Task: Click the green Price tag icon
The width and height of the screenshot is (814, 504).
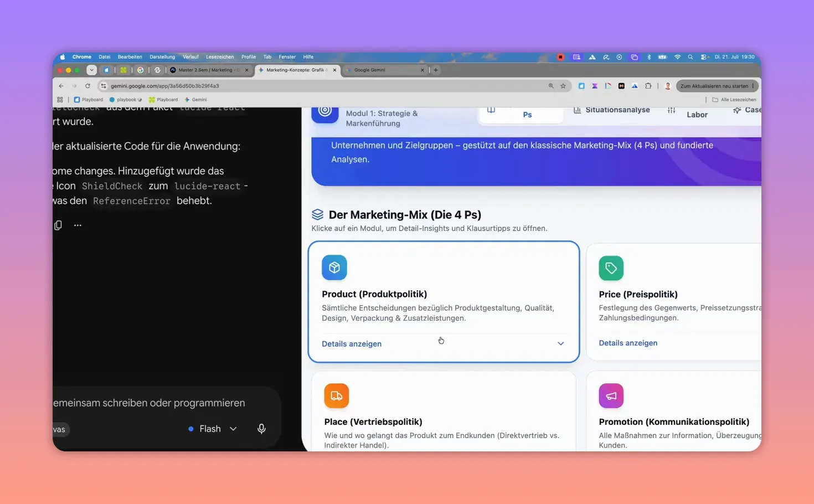Action: [x=611, y=268]
